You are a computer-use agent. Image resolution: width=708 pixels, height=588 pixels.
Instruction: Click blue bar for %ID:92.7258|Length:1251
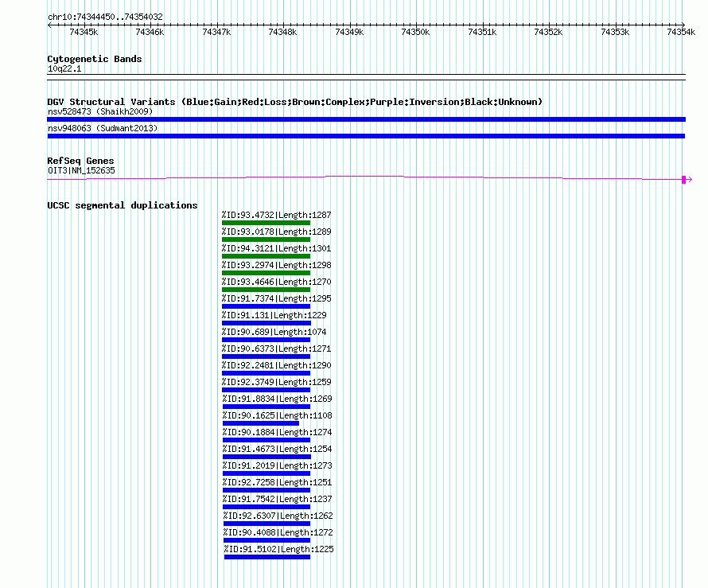click(266, 490)
